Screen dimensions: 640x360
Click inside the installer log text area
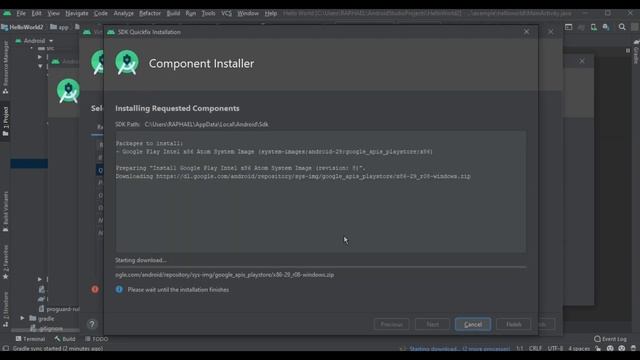(x=320, y=191)
